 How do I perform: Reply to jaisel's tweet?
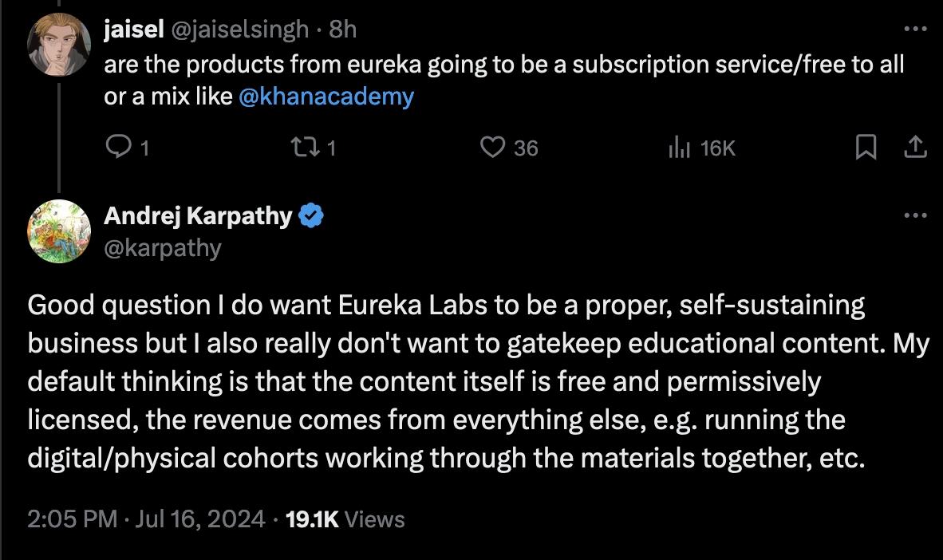[x=118, y=147]
